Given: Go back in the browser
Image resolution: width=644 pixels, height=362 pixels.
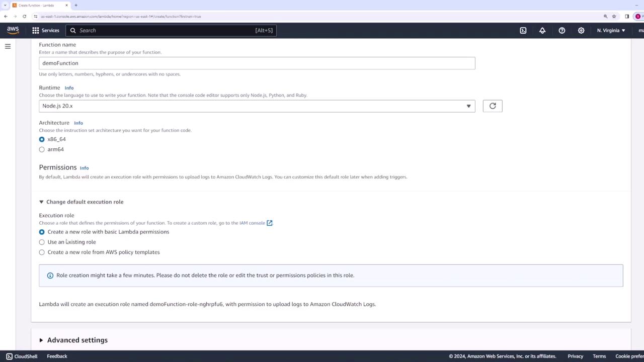Looking at the screenshot, I should (x=6, y=16).
